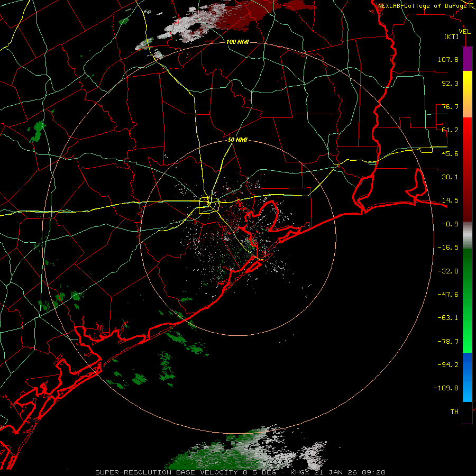476x476 pixels.
Task: Click the "50 NMI" range ring label
Action: point(237,140)
